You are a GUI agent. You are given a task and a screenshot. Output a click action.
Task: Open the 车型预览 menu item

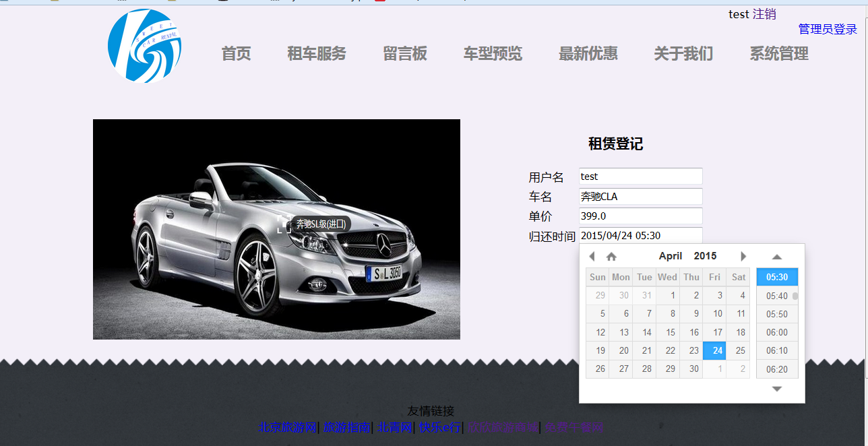(493, 54)
